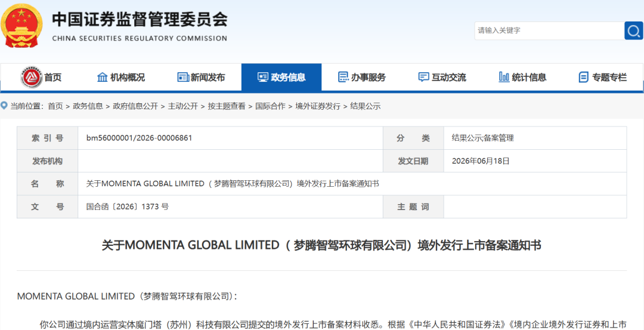Click the table row title about MOMENTA GLOBAL LIMITED

tap(233, 184)
